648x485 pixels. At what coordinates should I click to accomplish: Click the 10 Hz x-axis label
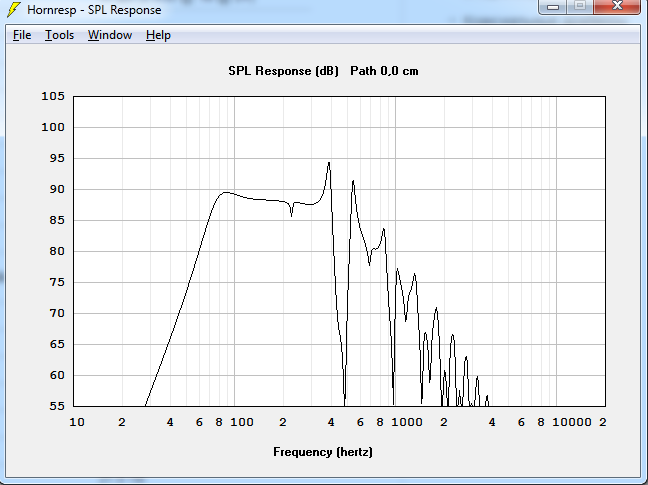point(77,422)
